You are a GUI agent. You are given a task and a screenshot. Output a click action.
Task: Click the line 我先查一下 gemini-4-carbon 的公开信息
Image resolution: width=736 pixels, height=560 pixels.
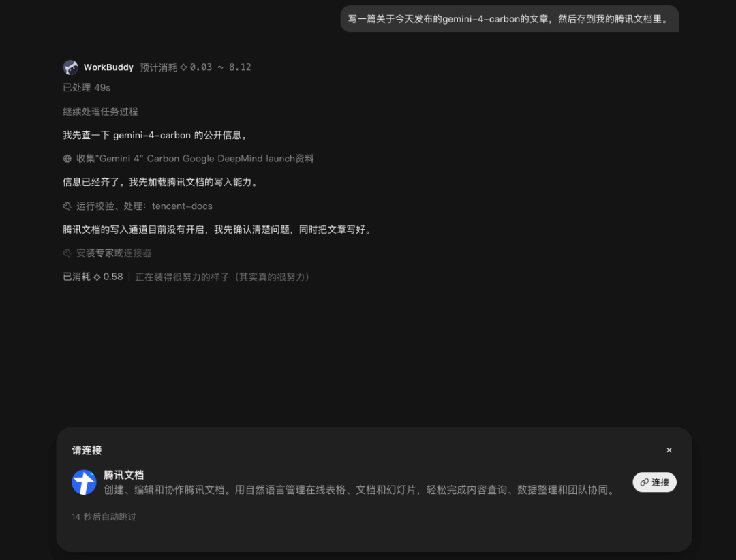(x=155, y=135)
